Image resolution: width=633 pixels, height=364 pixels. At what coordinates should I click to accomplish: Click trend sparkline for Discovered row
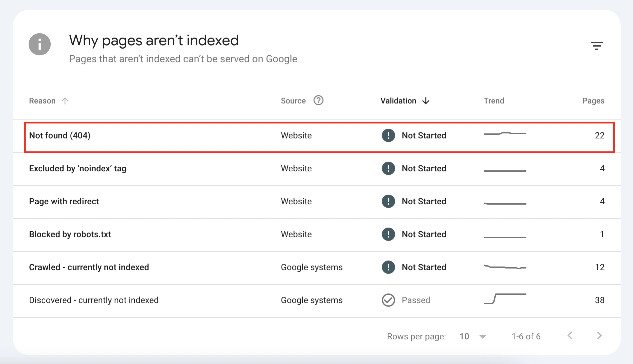pyautogui.click(x=505, y=299)
